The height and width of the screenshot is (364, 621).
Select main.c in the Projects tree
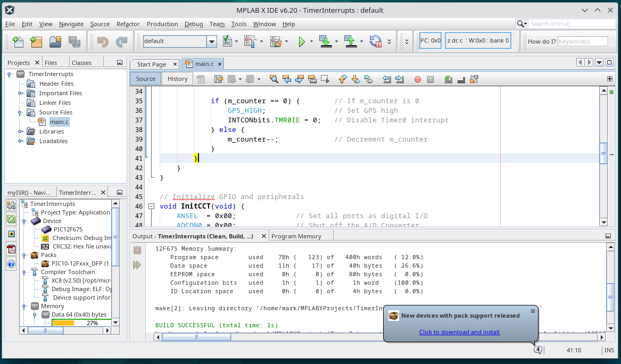59,122
